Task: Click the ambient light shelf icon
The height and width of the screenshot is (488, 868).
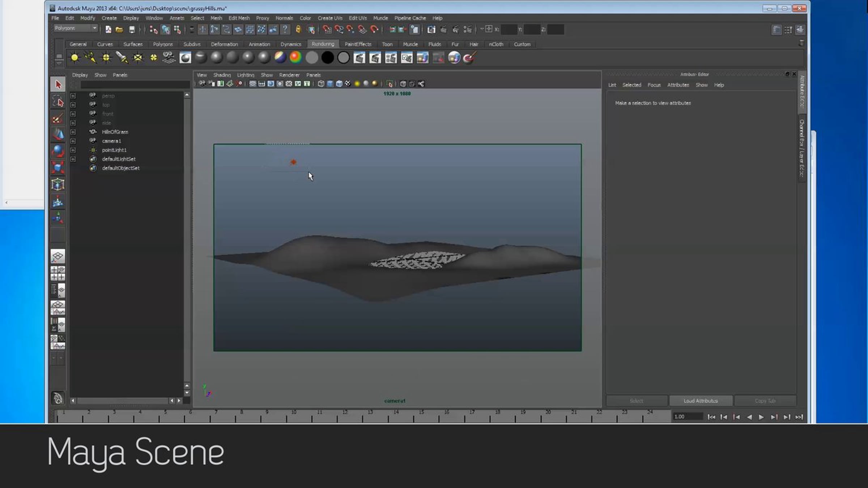Action: [x=75, y=58]
